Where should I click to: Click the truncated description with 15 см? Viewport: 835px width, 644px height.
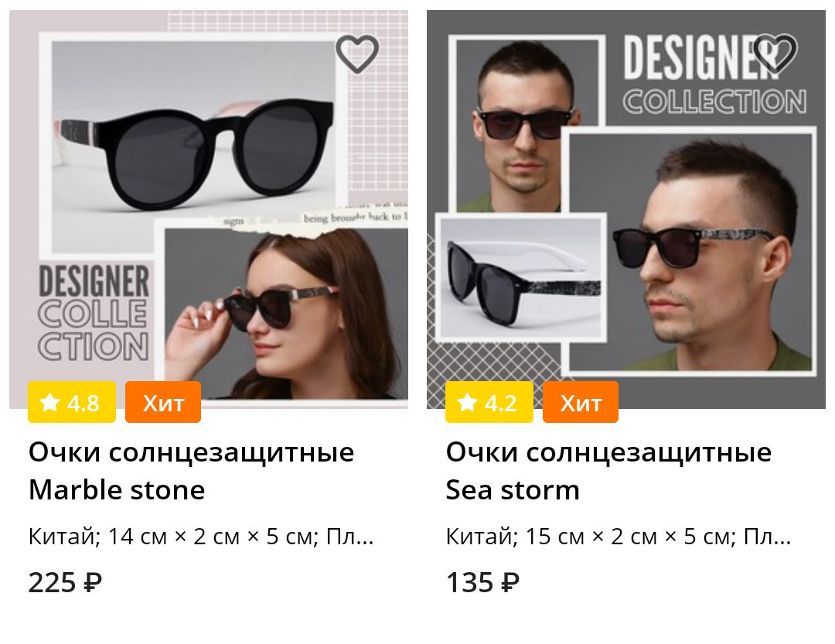619,537
